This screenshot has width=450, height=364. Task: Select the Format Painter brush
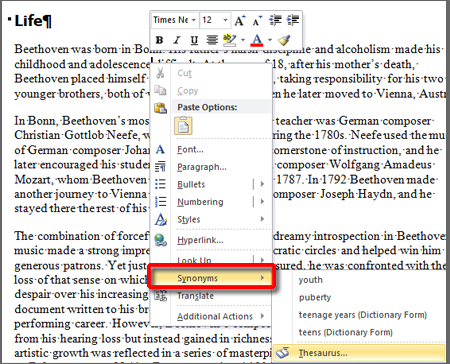pyautogui.click(x=284, y=40)
